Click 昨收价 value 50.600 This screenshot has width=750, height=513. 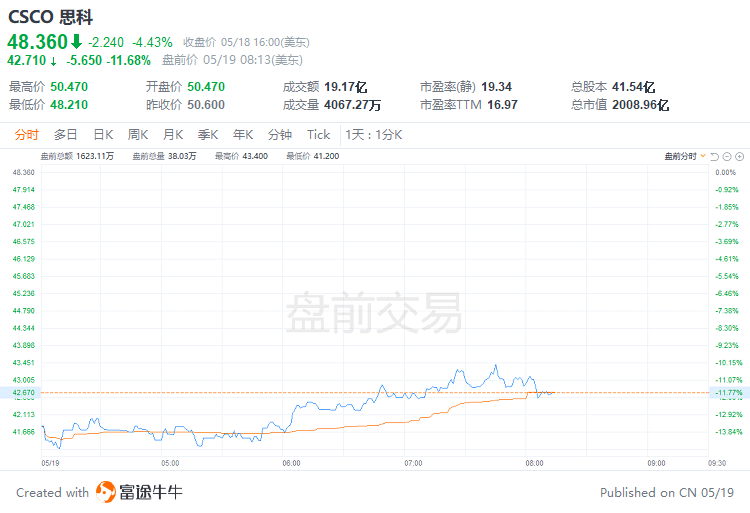(206, 105)
